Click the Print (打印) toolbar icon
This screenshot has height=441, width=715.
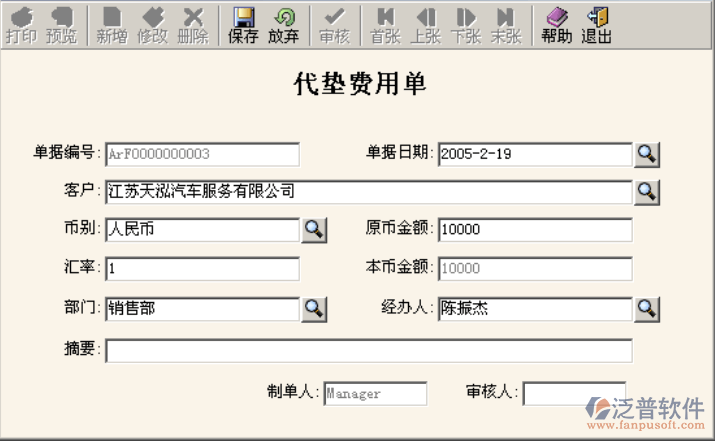pyautogui.click(x=21, y=25)
